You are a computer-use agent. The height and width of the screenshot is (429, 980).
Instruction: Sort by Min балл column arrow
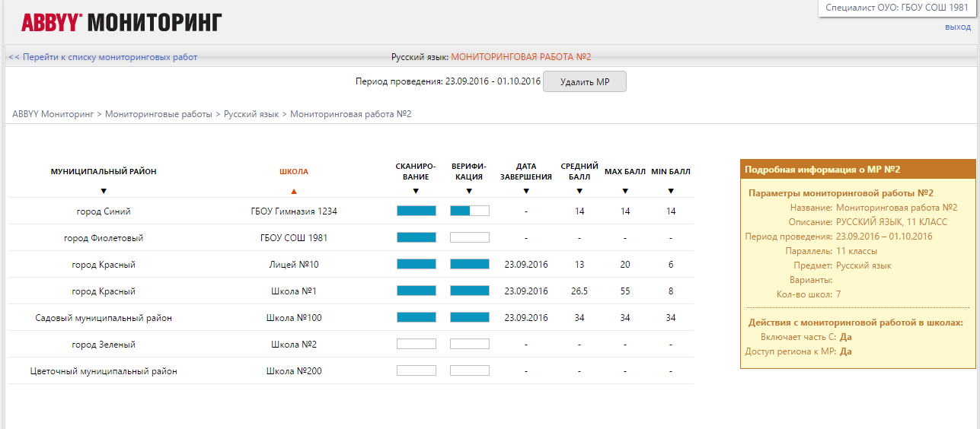click(x=671, y=191)
